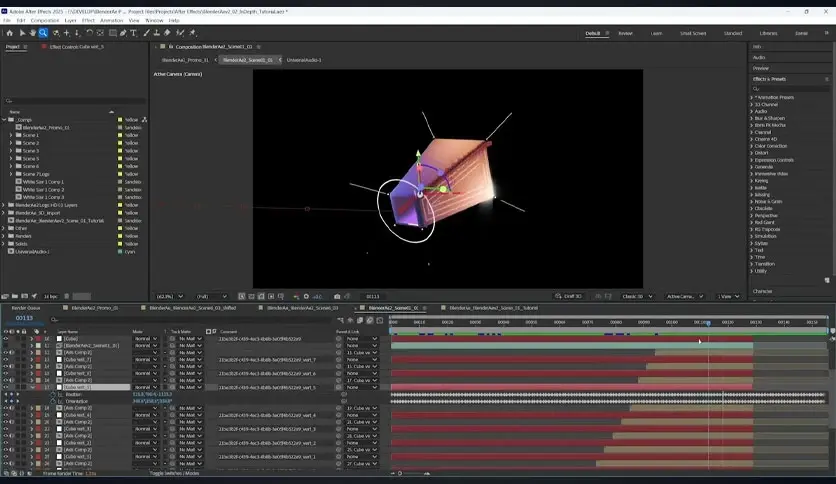
Task: Open the Composition menu
Action: tap(45, 20)
